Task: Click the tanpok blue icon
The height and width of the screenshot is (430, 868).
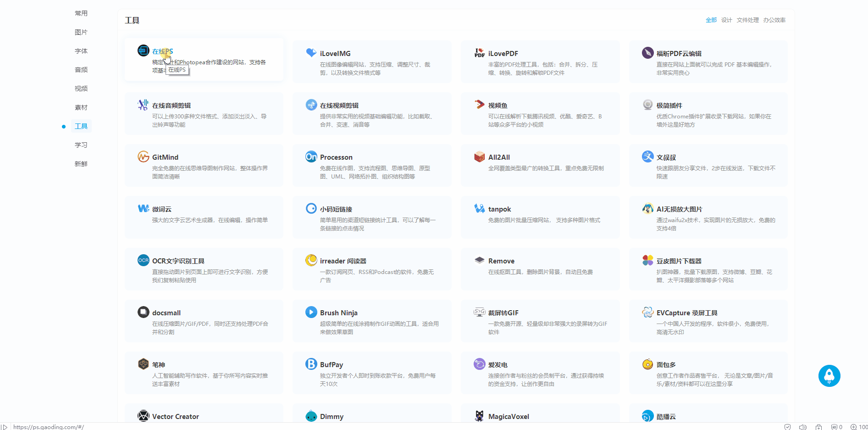Action: pos(480,208)
